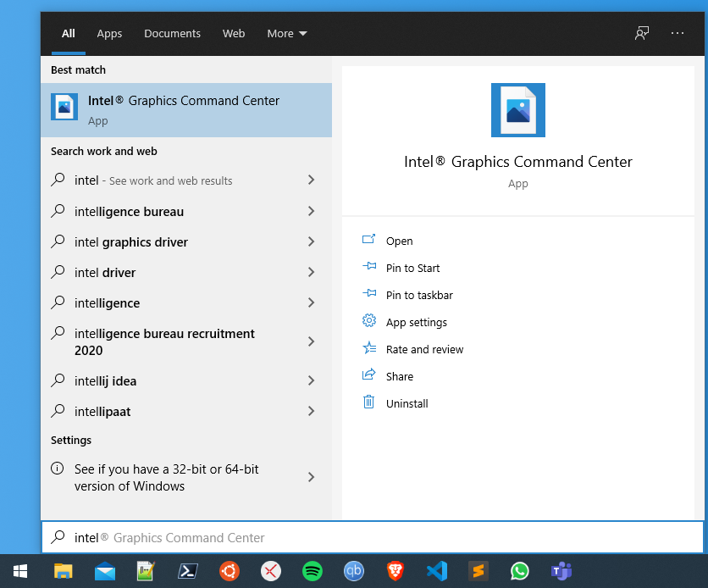This screenshot has width=708, height=588.
Task: Switch to the Documents tab
Action: point(172,34)
